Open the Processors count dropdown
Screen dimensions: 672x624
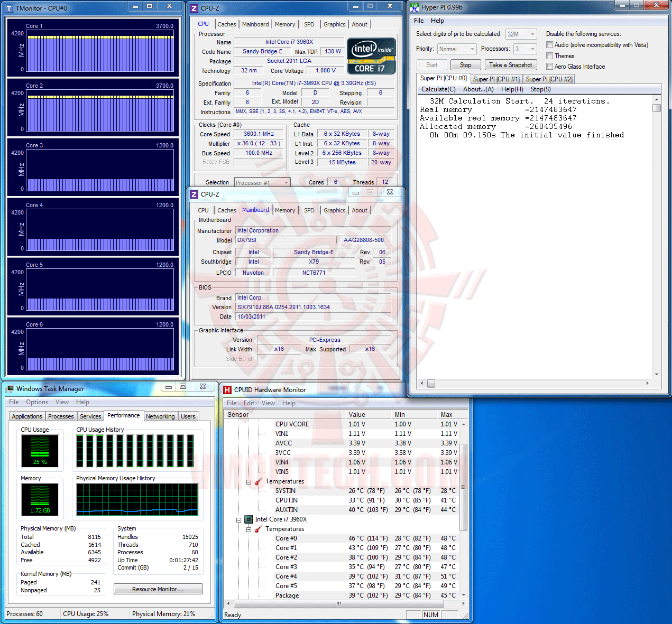click(x=525, y=49)
